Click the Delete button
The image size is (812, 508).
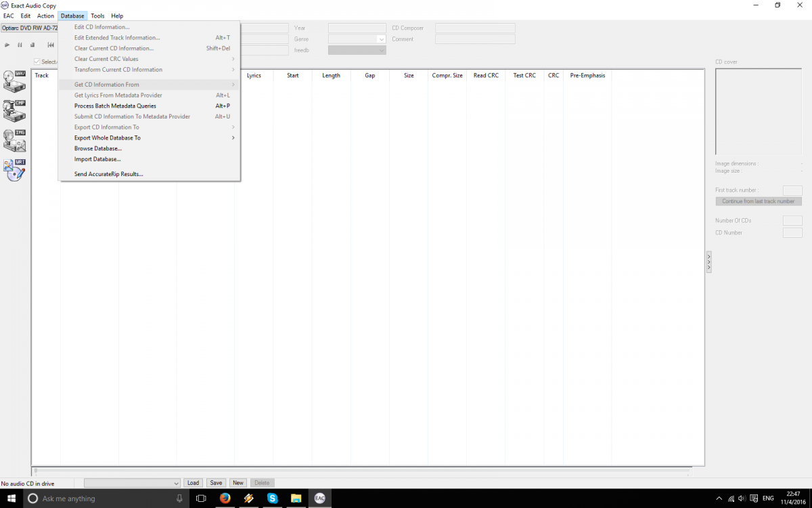262,483
